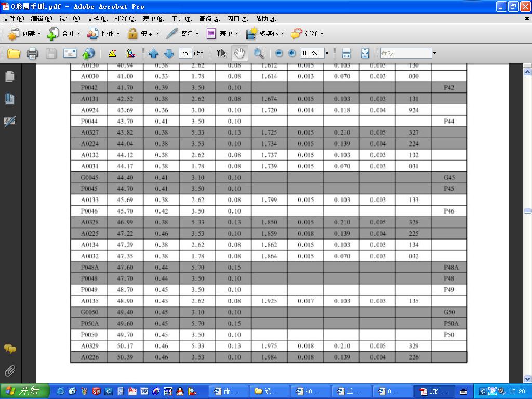
Task: Click table cell P048A in first column
Action: pyautogui.click(x=89, y=268)
